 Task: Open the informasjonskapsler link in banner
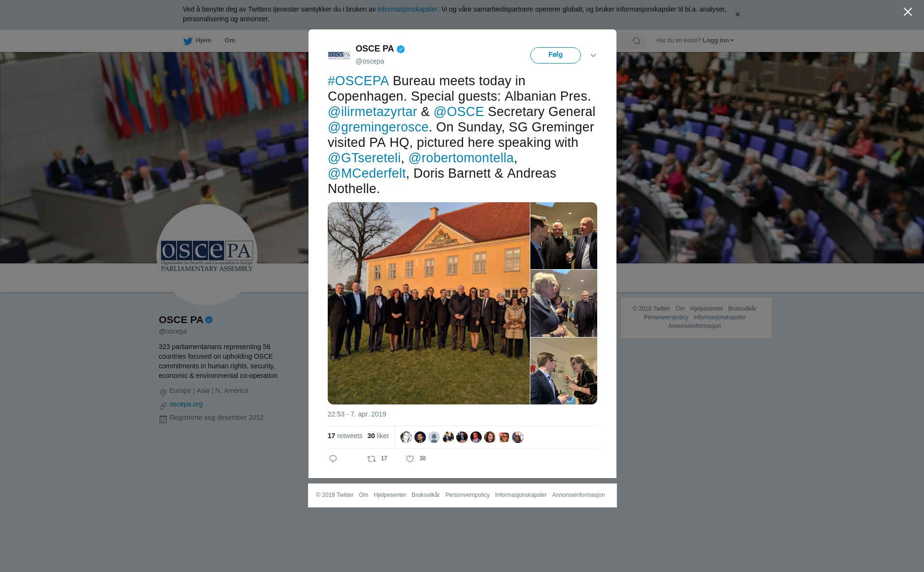407,9
